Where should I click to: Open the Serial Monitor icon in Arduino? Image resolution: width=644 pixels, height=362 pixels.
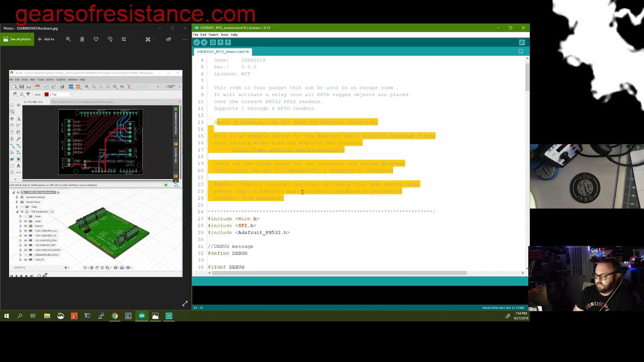pos(522,42)
